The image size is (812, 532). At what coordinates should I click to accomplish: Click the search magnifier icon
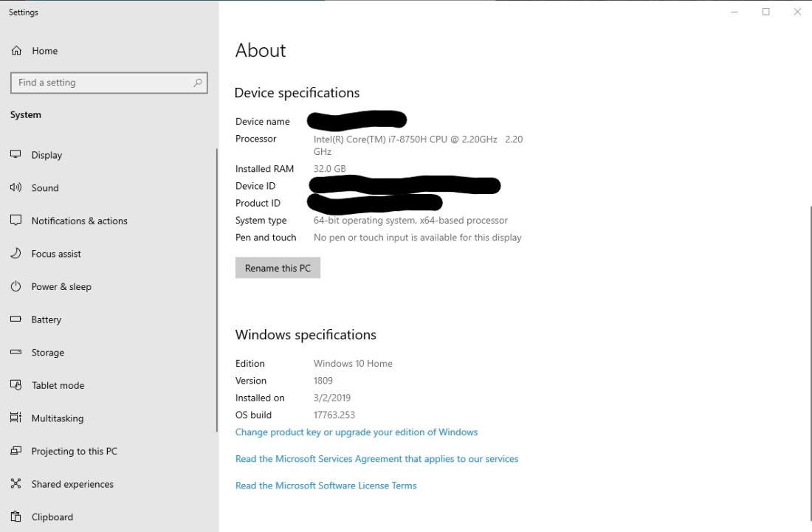pos(197,83)
